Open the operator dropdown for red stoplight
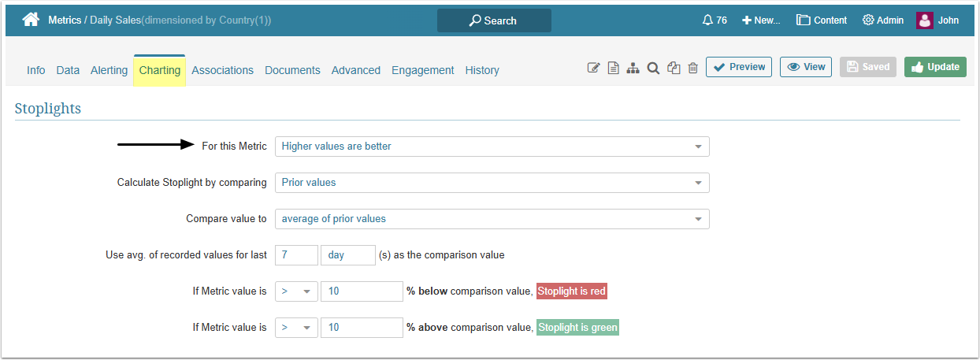The width and height of the screenshot is (980, 360). [296, 291]
